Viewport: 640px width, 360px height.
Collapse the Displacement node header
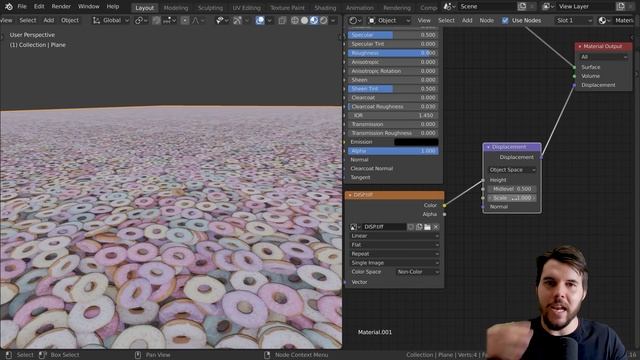(488, 147)
